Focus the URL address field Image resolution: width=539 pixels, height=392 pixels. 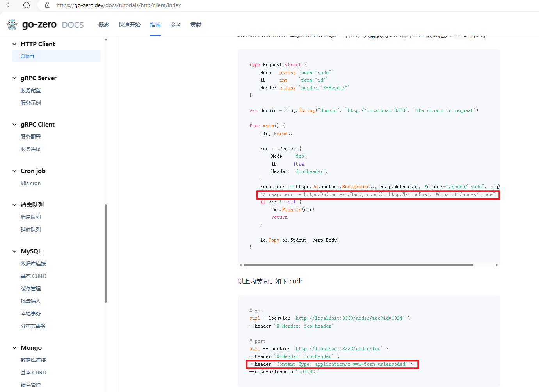(x=119, y=5)
